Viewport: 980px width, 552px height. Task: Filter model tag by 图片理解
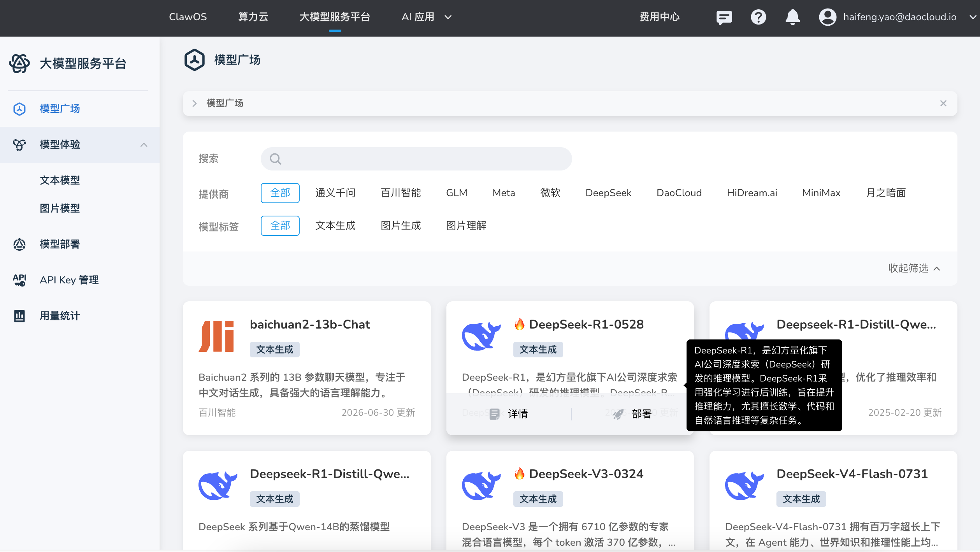[466, 226]
